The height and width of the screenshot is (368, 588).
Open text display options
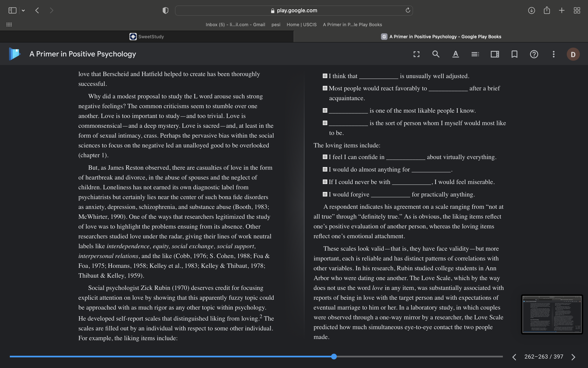click(x=455, y=54)
